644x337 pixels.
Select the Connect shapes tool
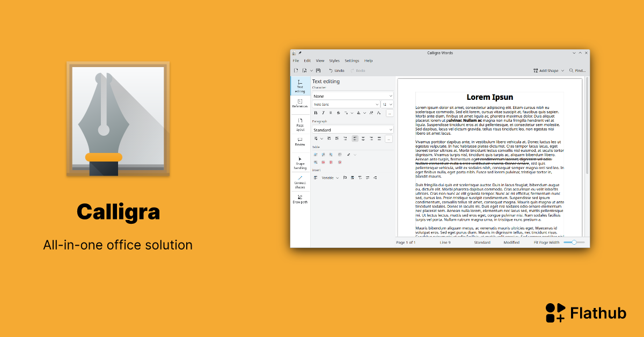[300, 181]
